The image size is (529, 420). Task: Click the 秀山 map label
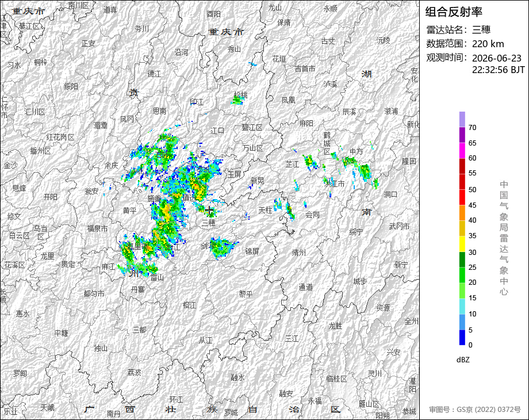(234, 49)
